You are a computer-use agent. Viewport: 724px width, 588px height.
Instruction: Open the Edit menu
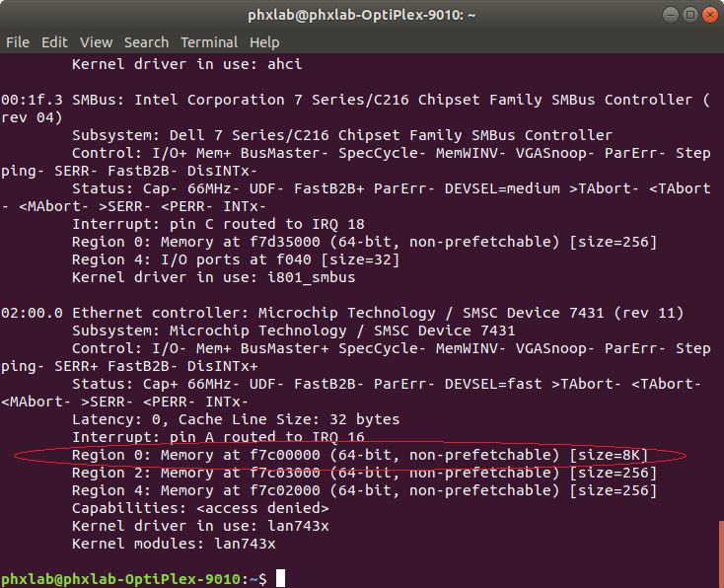click(54, 42)
